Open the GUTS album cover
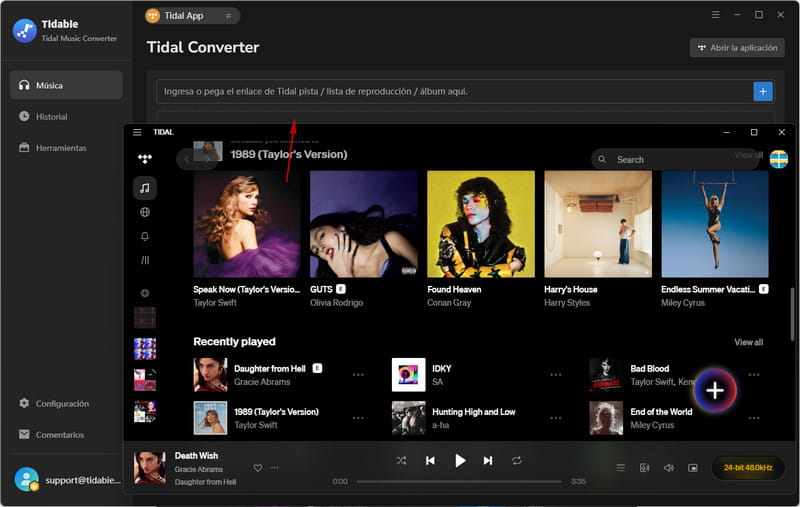Screen dimensions: 800x507 364,224
